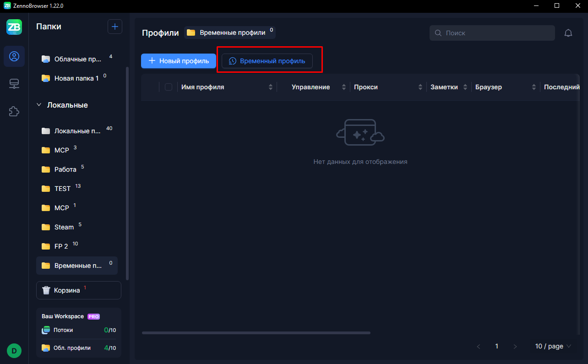Go to next page arrow

(x=515, y=347)
